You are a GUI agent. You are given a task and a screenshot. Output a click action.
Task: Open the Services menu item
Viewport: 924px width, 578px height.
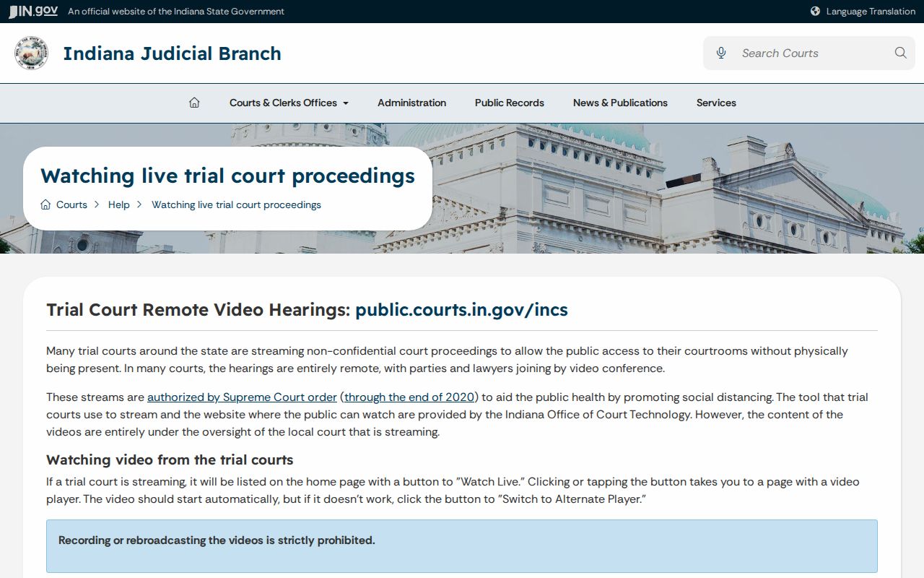pos(716,103)
